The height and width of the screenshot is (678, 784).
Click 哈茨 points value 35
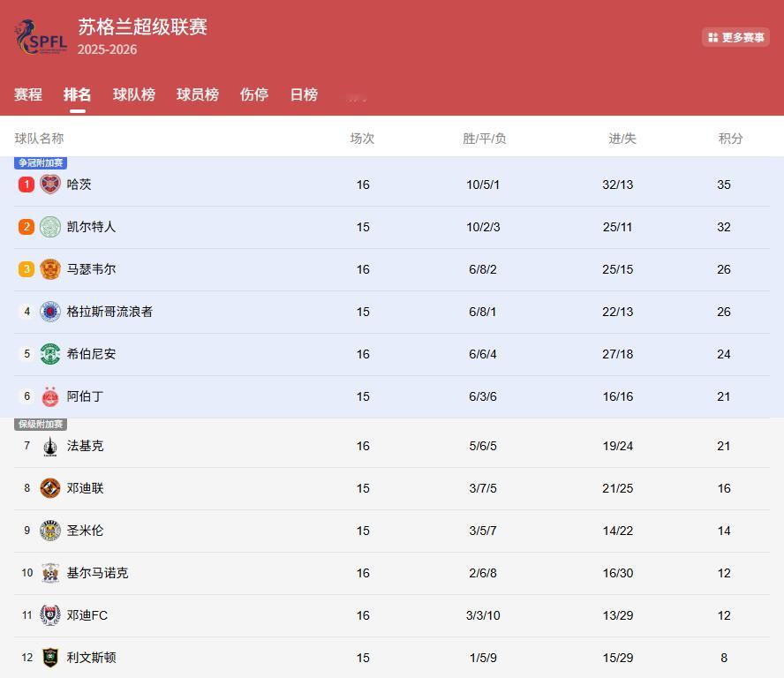coord(724,185)
